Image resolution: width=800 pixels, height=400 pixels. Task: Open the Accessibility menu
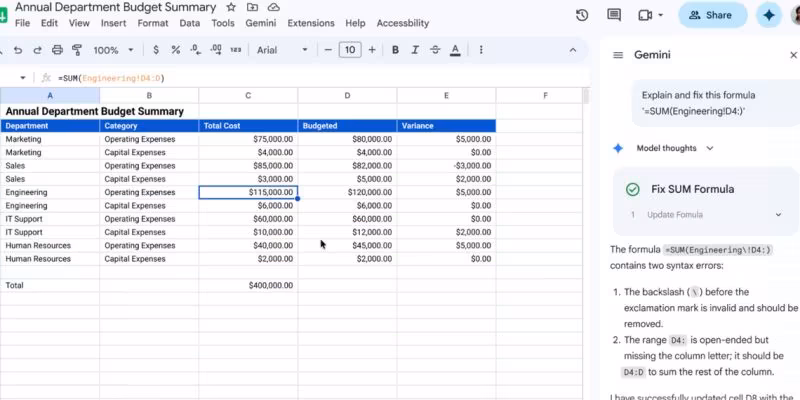point(403,23)
